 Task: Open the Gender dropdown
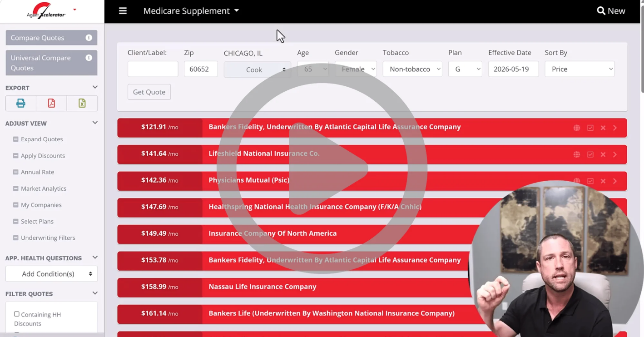pos(356,69)
